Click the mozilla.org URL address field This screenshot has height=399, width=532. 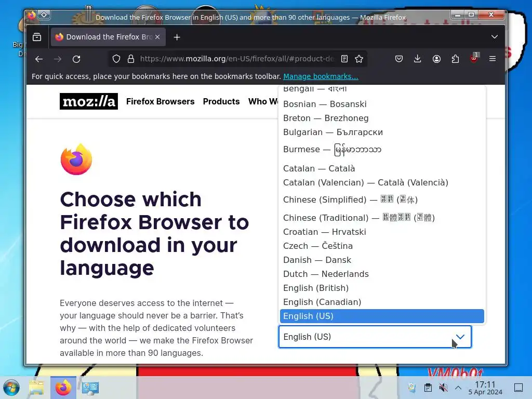pyautogui.click(x=236, y=59)
